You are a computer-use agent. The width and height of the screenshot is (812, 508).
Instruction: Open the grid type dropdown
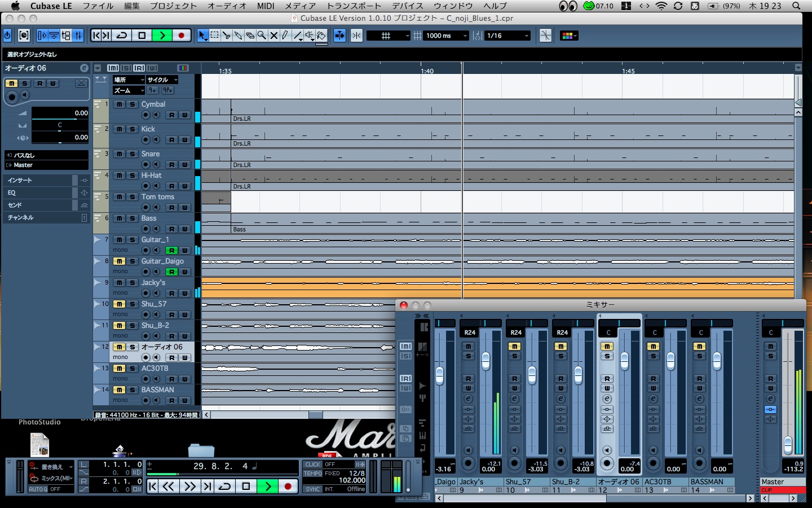coord(389,36)
